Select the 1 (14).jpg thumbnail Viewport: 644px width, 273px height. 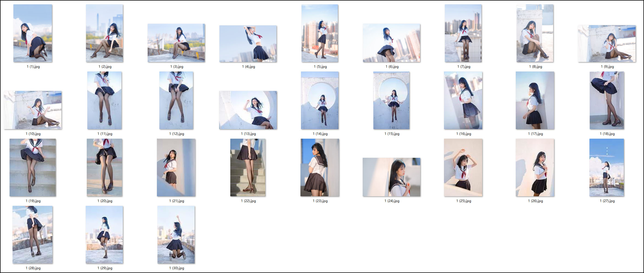pos(320,100)
